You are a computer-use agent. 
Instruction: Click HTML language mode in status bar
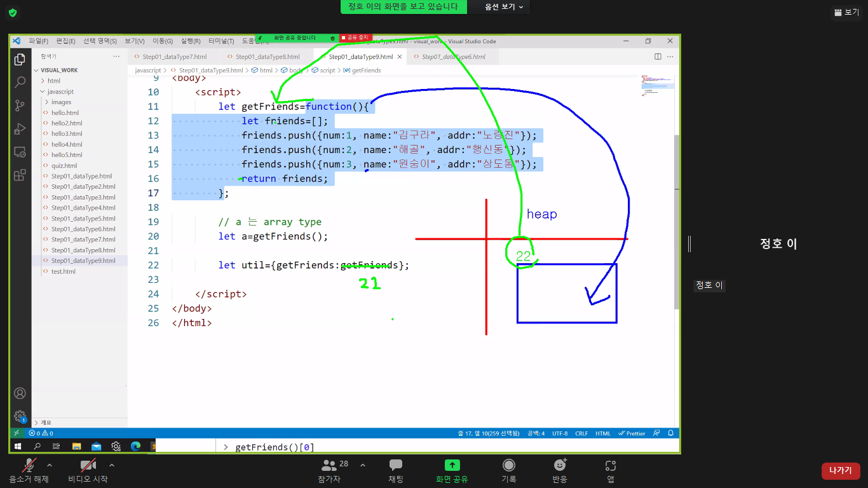coord(602,433)
